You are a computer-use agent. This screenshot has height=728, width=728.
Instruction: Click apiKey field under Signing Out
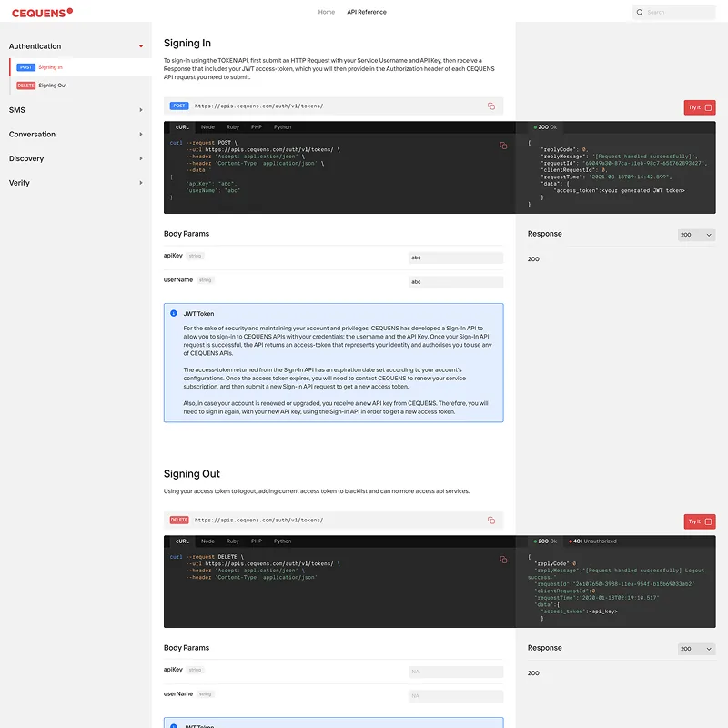point(456,672)
